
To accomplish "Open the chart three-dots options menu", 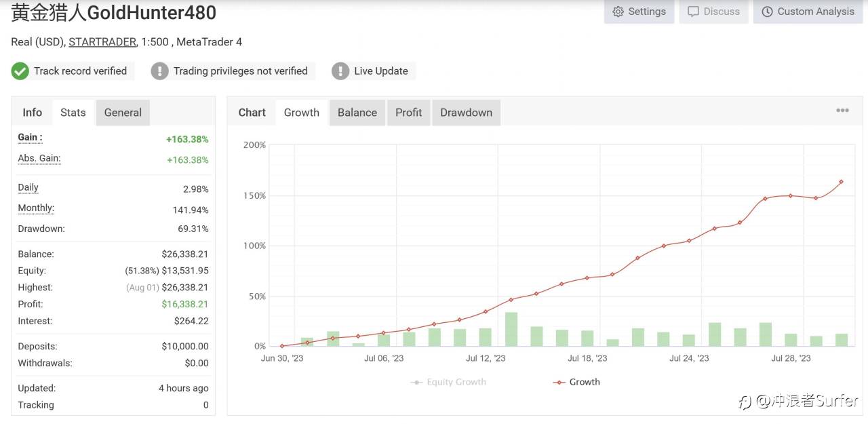I will coord(842,111).
